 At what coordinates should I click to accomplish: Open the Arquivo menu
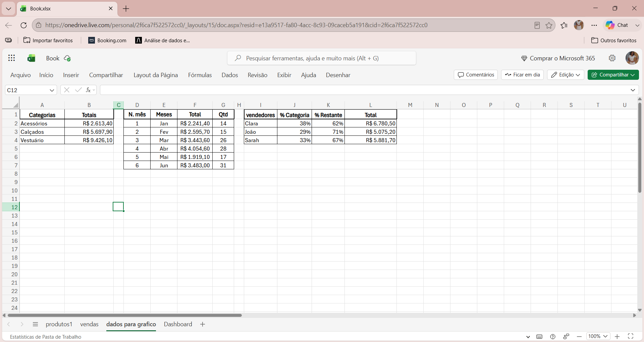click(20, 75)
